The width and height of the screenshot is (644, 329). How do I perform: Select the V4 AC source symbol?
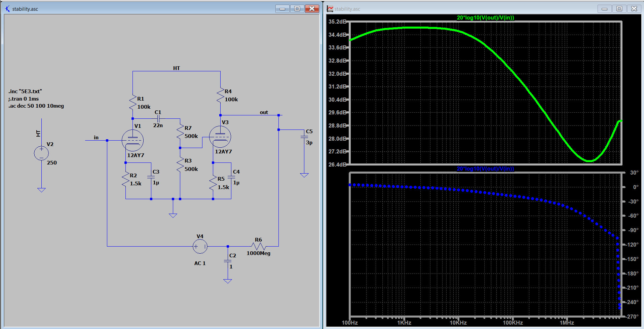(x=200, y=247)
